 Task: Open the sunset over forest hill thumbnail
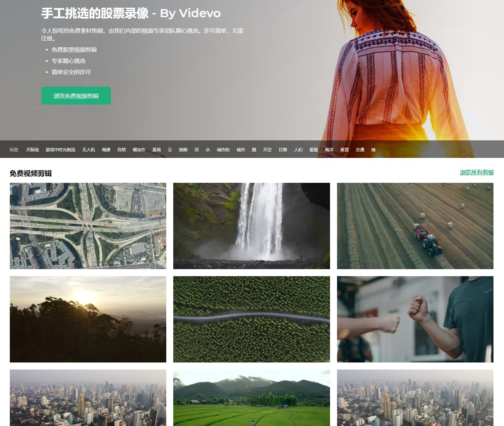click(x=88, y=319)
